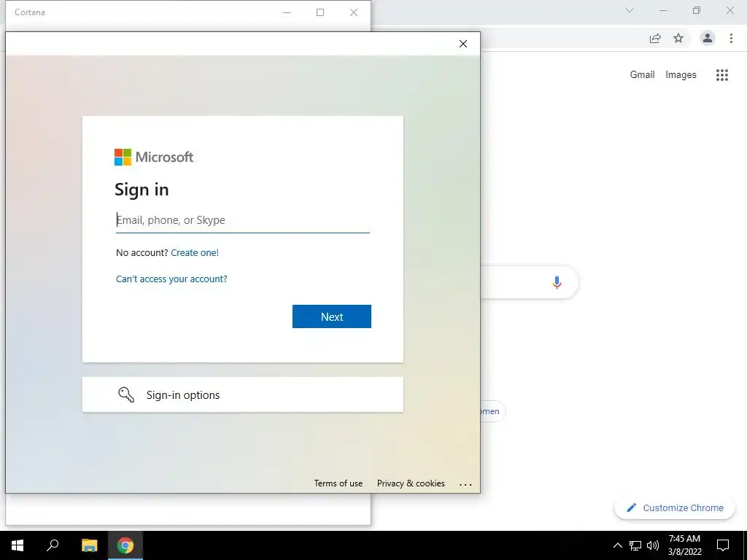The image size is (747, 560).
Task: Open taskbar search magnifier
Action: (53, 545)
